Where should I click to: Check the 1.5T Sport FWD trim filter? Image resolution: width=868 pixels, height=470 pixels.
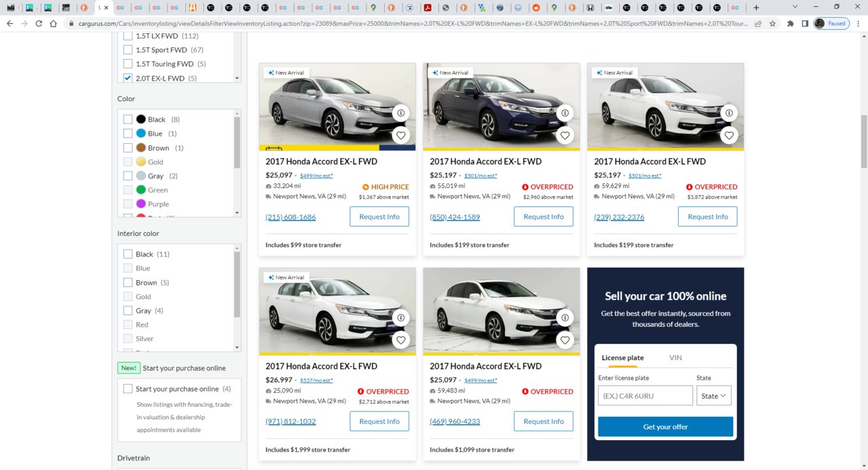click(x=128, y=50)
